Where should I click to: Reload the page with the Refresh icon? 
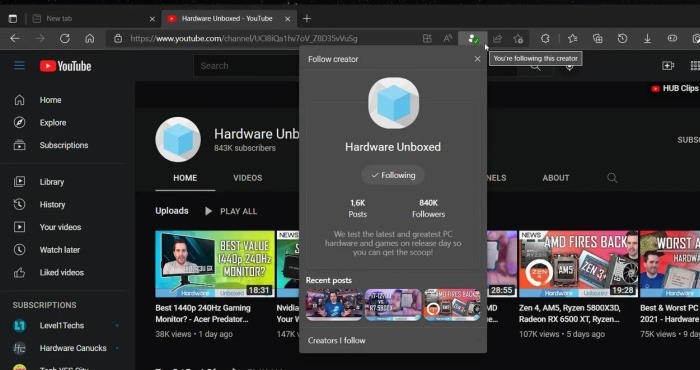click(x=65, y=39)
